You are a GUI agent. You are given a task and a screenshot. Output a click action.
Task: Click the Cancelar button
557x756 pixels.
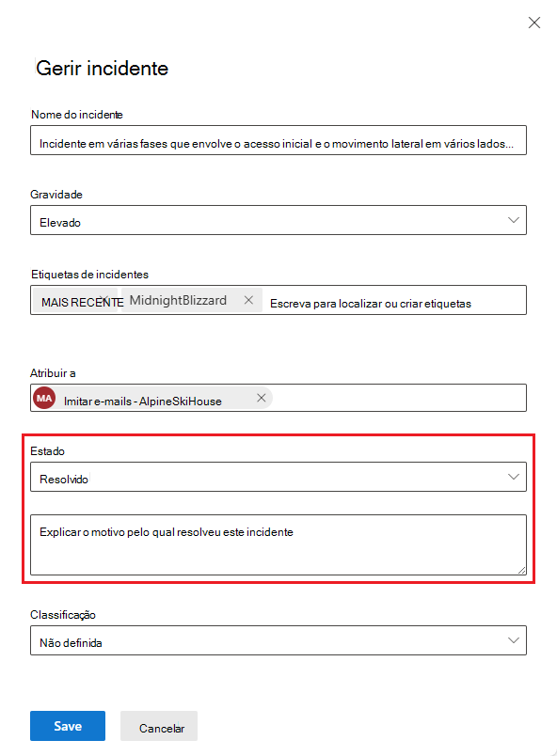158,725
